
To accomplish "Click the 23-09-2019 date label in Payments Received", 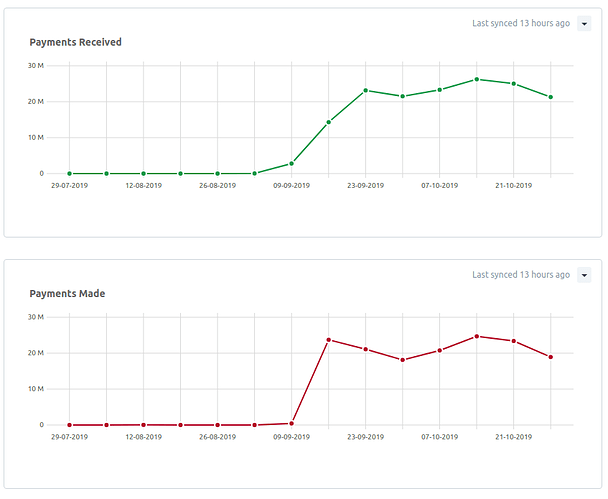I will [366, 185].
